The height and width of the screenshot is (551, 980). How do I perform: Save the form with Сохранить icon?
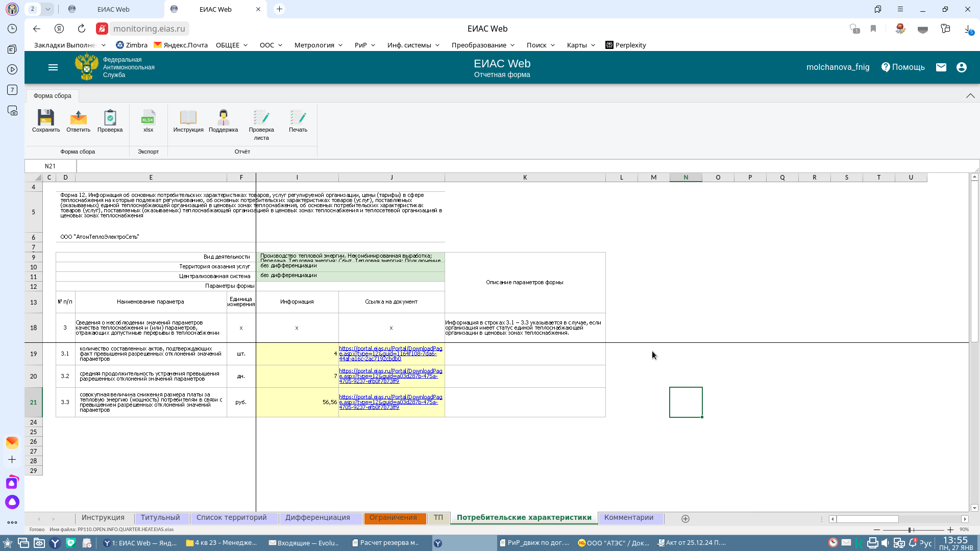(46, 121)
